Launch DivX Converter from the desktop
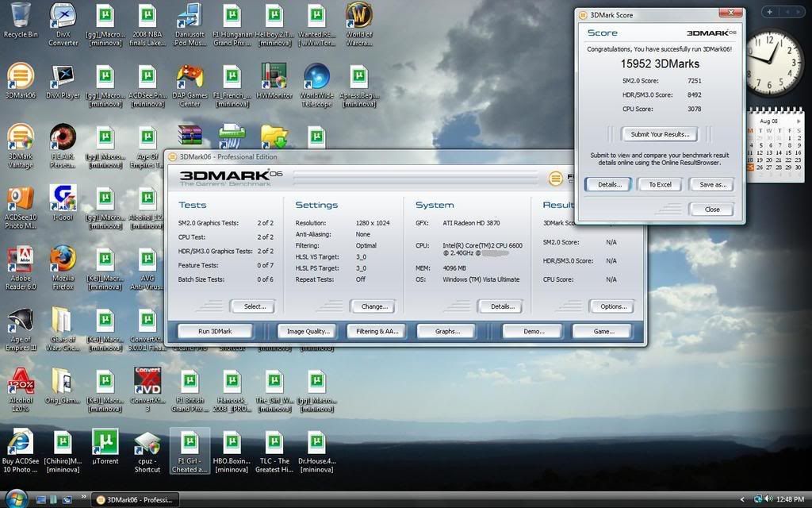812x508 pixels. [63, 24]
